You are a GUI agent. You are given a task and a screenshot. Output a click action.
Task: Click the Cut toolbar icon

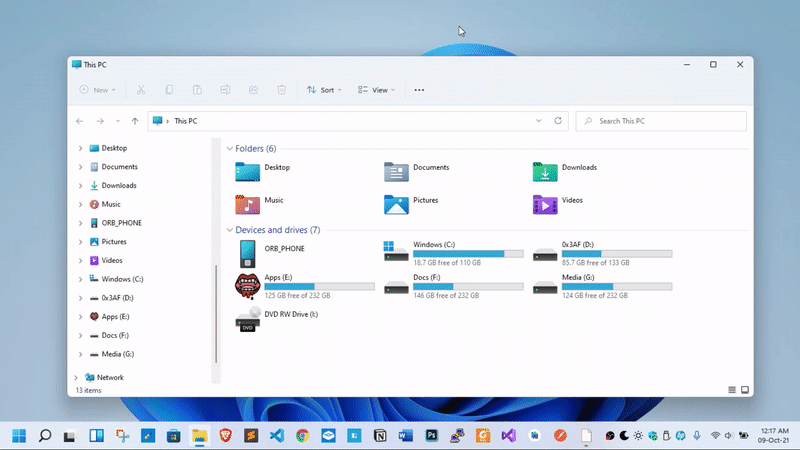(x=141, y=90)
